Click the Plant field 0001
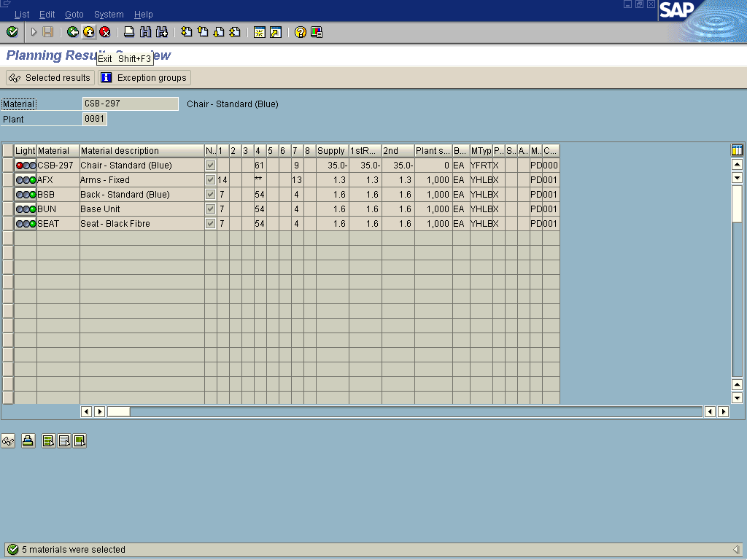Image resolution: width=747 pixels, height=560 pixels. [95, 119]
